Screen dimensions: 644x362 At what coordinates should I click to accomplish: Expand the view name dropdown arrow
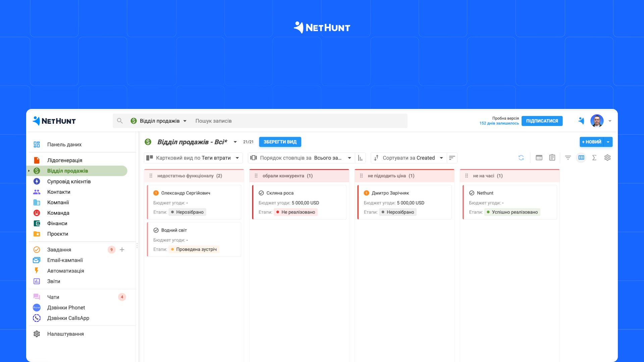(x=235, y=142)
